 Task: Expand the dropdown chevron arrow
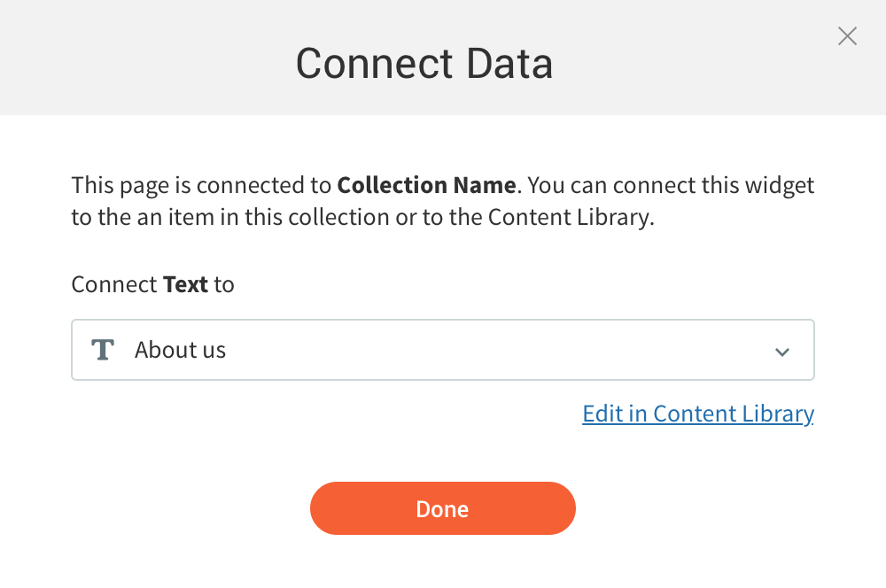782,352
